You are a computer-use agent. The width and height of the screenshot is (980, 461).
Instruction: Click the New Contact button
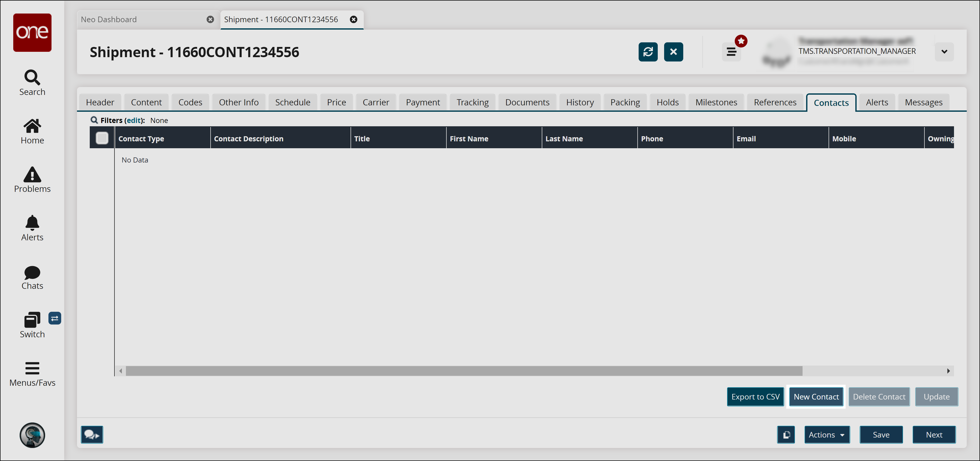point(816,396)
